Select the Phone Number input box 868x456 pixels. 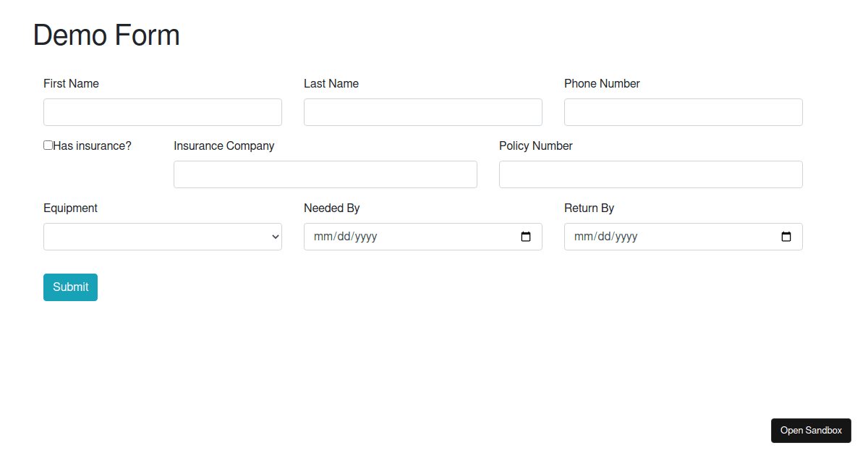point(684,112)
